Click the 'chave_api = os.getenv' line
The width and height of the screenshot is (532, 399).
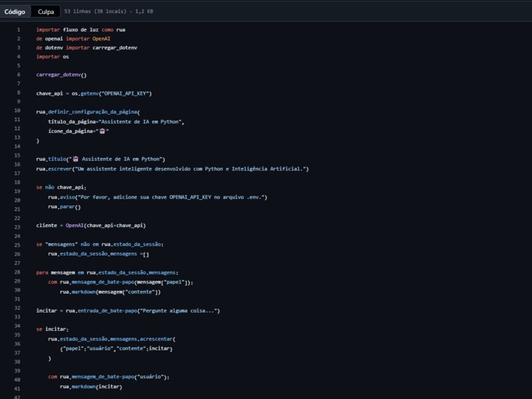click(x=94, y=93)
